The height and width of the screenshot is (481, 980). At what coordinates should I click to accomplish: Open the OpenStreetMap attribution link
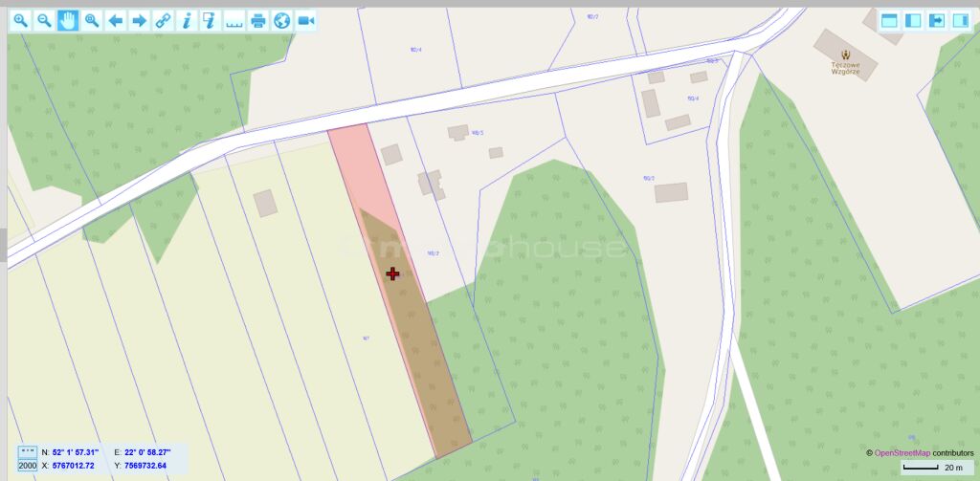click(x=902, y=453)
